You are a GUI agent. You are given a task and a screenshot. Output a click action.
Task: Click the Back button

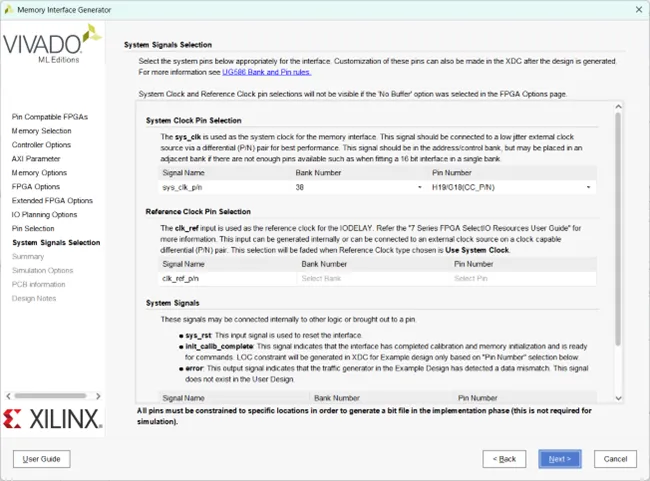504,459
